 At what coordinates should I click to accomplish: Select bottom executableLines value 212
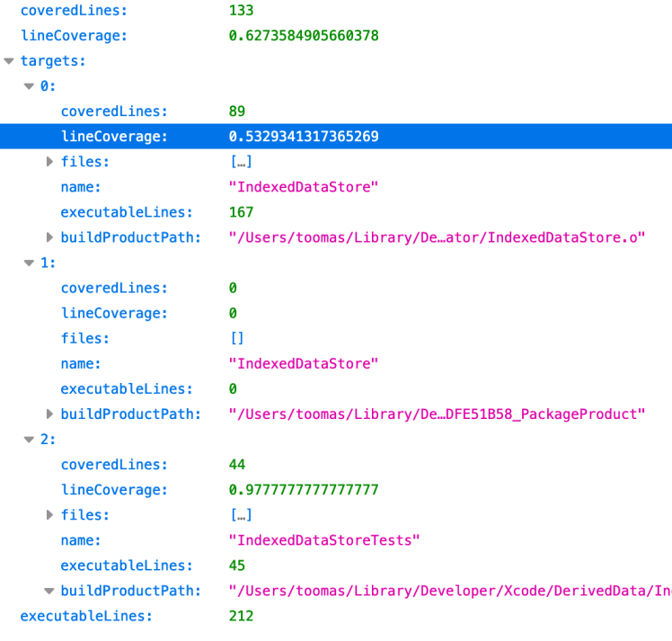click(242, 616)
